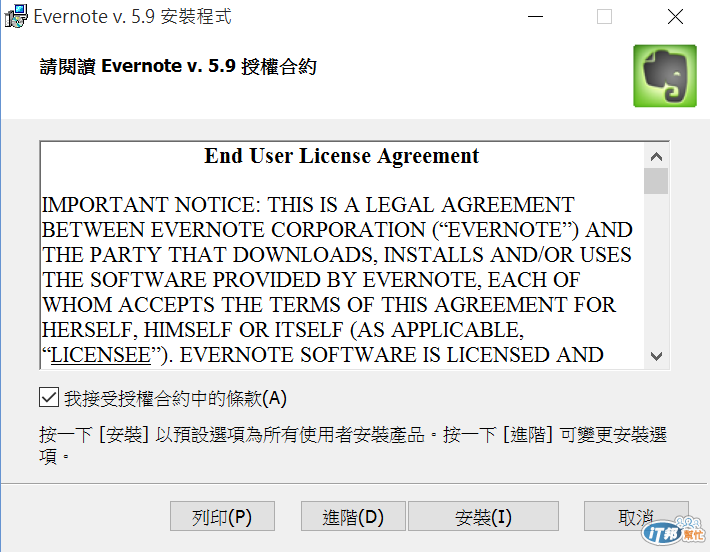Minimize the Evernote installer window

[535, 17]
